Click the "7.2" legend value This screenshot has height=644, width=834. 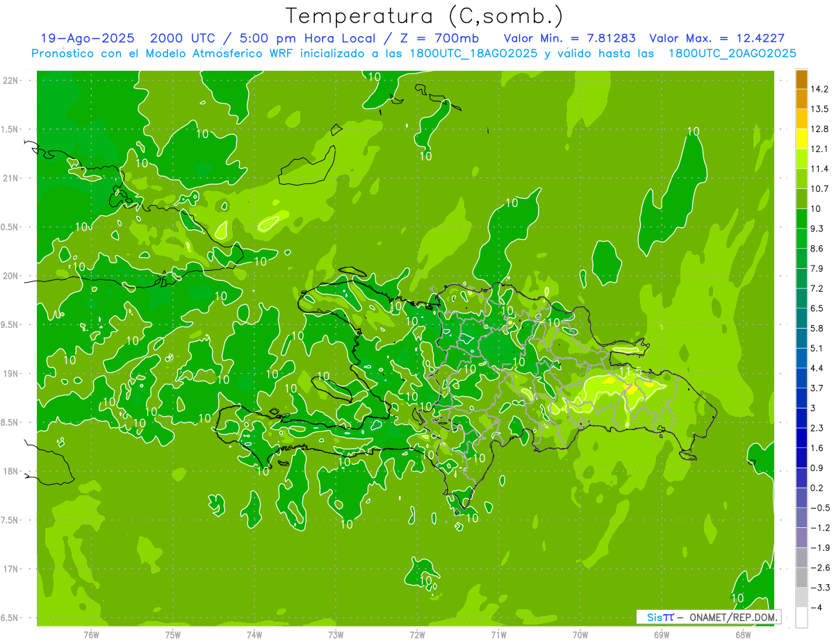click(818, 288)
